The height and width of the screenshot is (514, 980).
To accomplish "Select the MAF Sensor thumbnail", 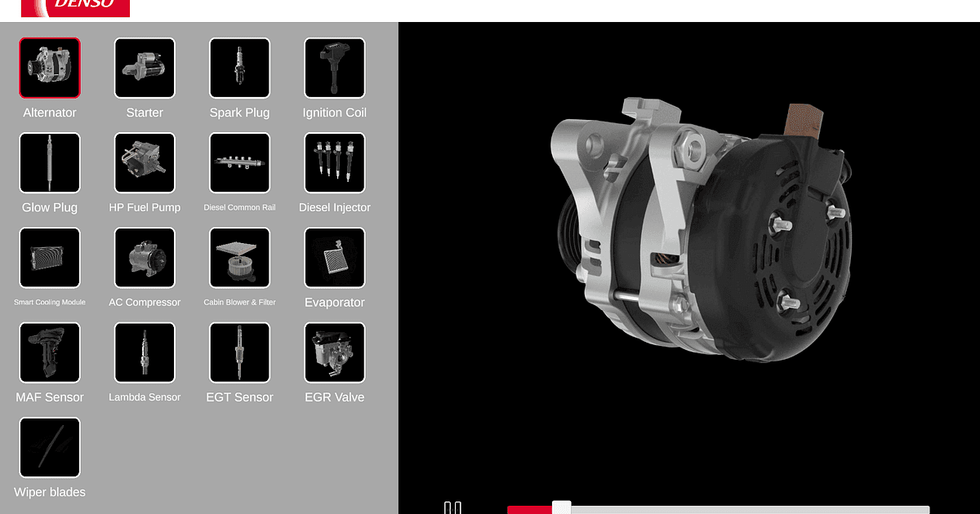I will point(49,352).
